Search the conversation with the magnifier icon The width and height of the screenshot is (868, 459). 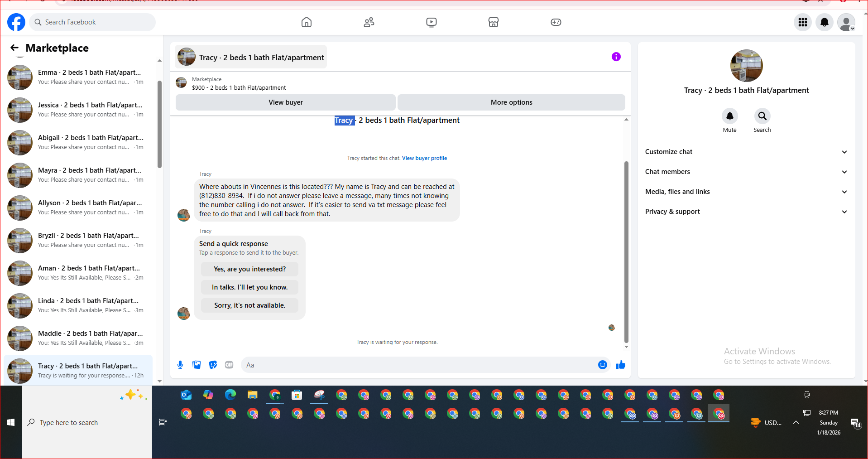coord(762,116)
